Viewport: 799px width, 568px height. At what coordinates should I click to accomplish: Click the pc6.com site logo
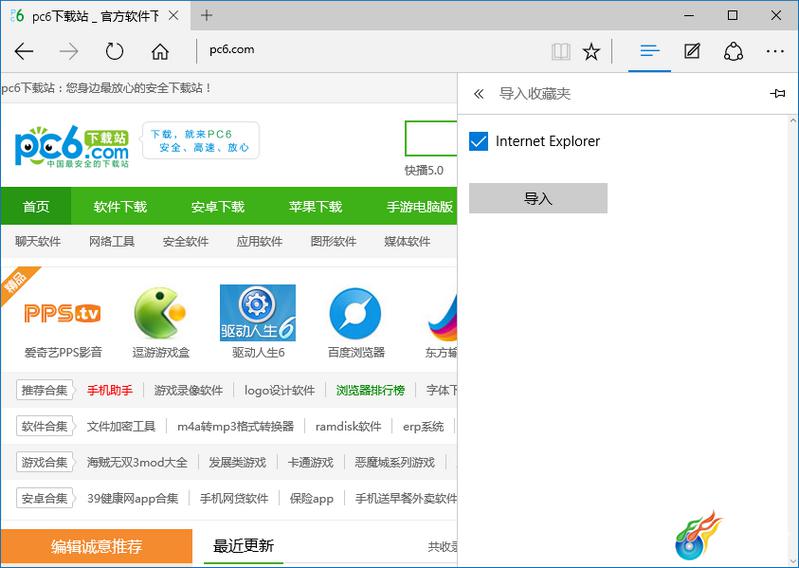[x=72, y=146]
